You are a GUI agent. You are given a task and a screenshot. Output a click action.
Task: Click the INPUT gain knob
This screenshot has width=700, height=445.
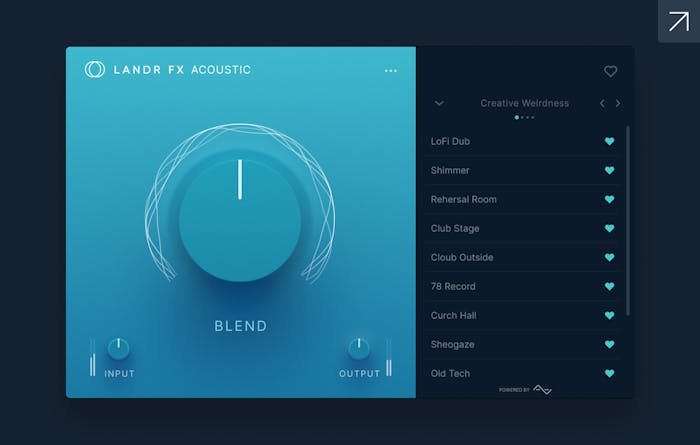click(118, 349)
